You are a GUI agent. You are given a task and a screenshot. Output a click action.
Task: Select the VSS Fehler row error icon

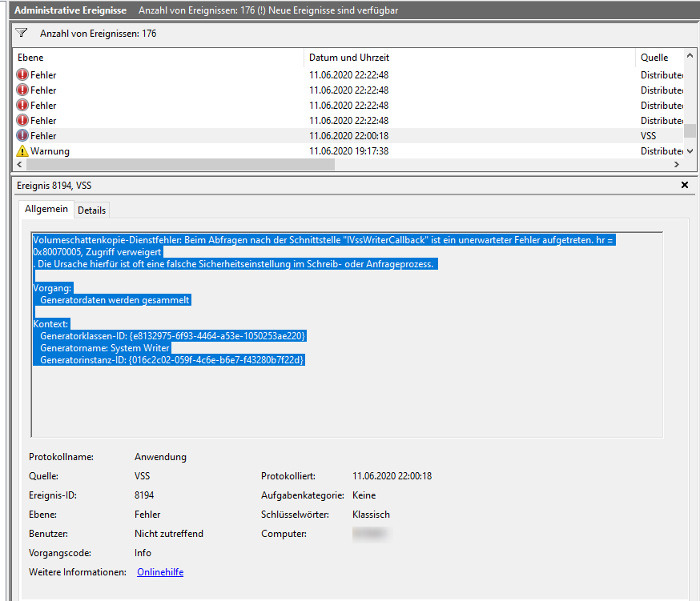pyautogui.click(x=22, y=135)
